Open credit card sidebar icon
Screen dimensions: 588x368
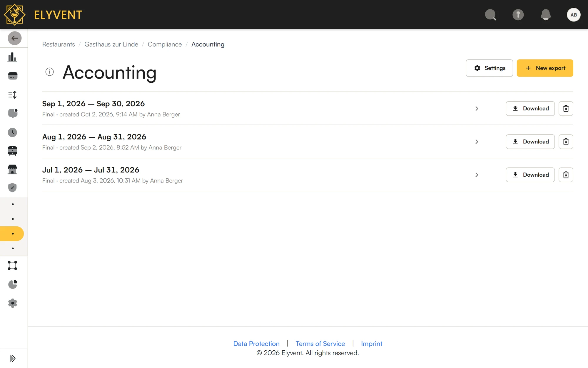coord(13,76)
